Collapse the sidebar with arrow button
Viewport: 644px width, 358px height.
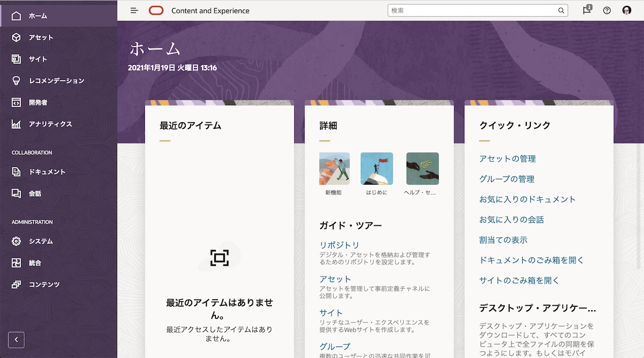click(x=16, y=340)
